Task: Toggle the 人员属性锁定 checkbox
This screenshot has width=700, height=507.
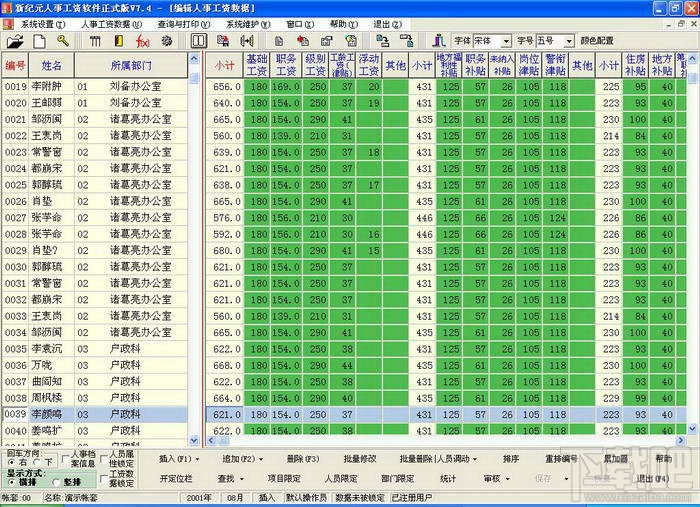Action: pyautogui.click(x=104, y=459)
